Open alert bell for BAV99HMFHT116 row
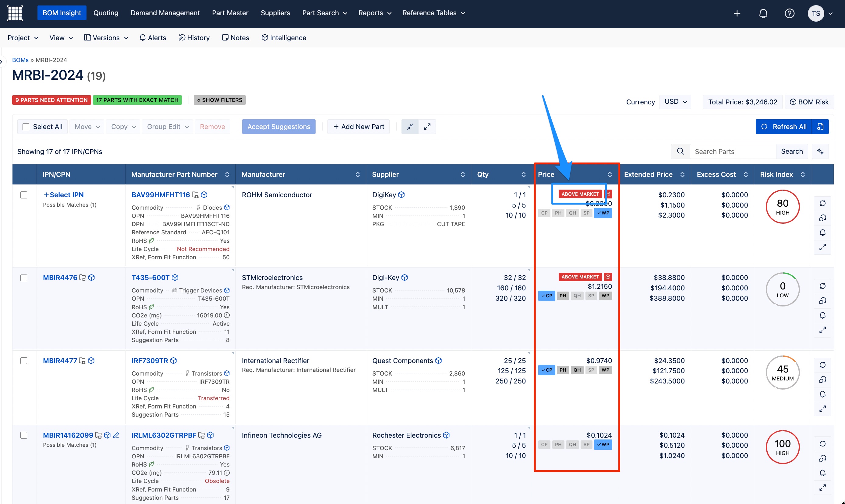 point(822,233)
